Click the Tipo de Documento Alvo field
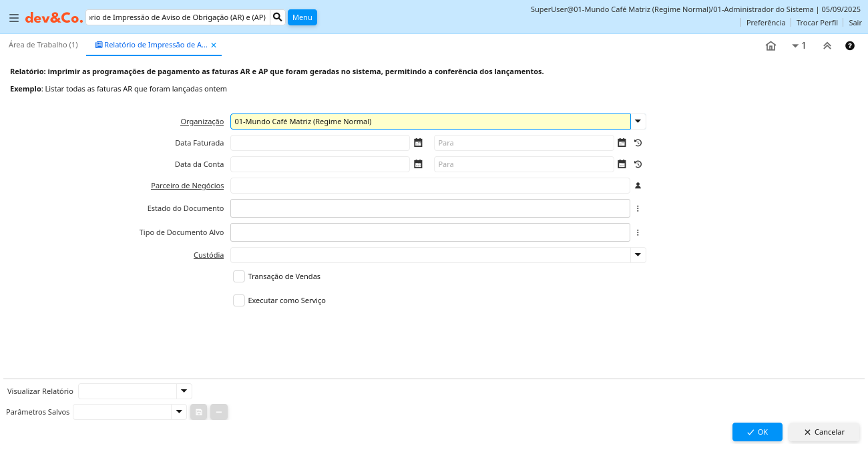Screen dimensions: 868x450 (x=430, y=232)
